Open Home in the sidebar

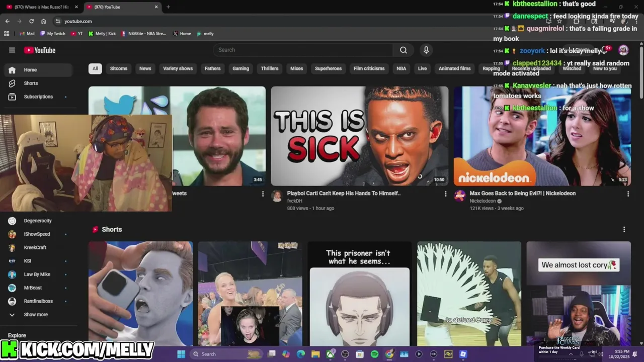(x=39, y=70)
